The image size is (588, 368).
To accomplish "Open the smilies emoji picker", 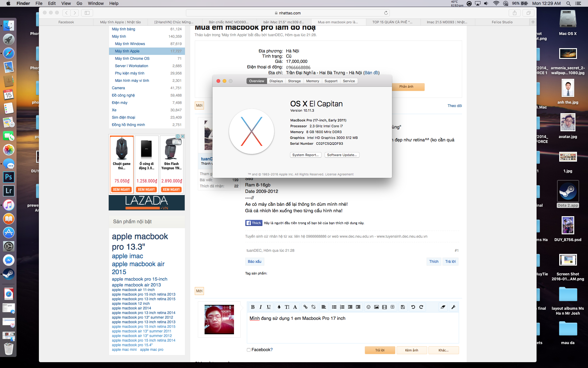I will (368, 307).
